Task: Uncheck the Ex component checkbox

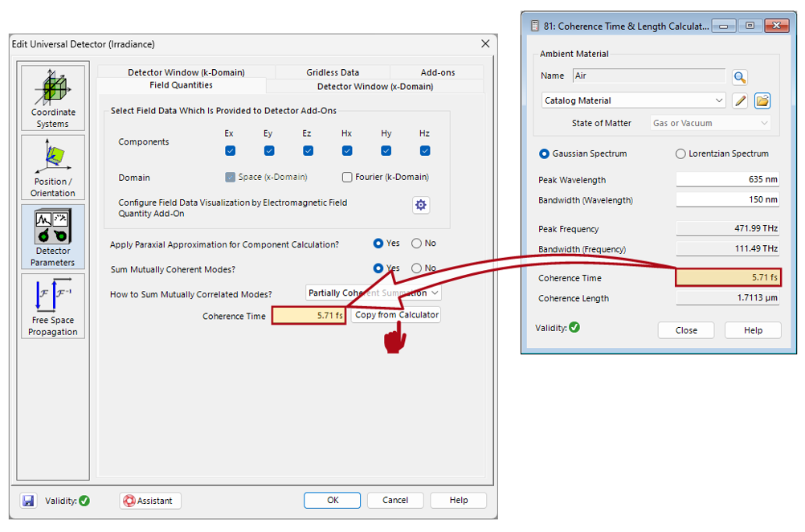Action: pos(230,150)
